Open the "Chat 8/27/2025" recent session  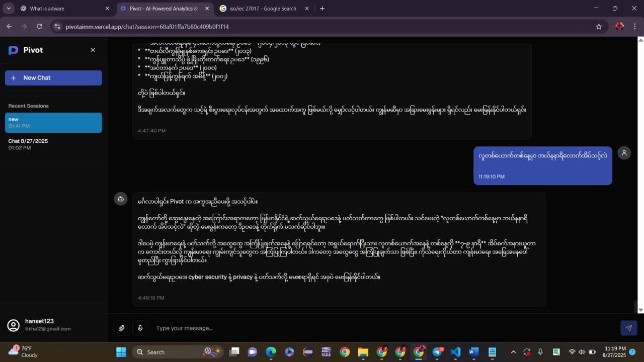click(x=53, y=144)
